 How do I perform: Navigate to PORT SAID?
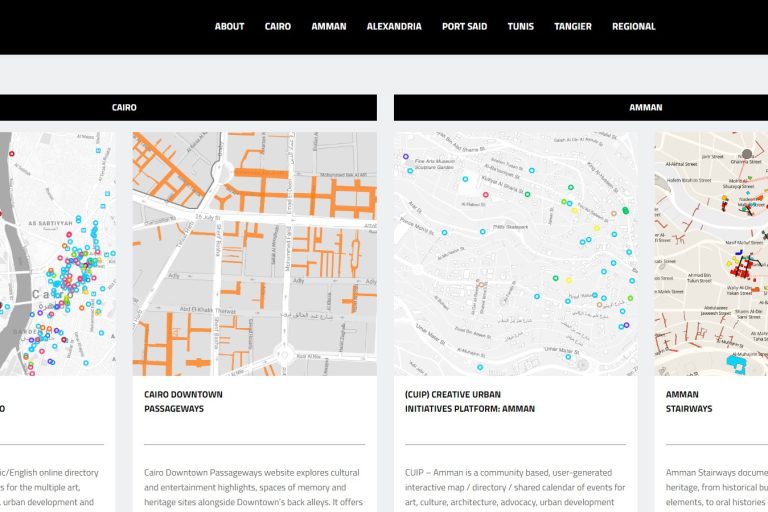pos(464,27)
